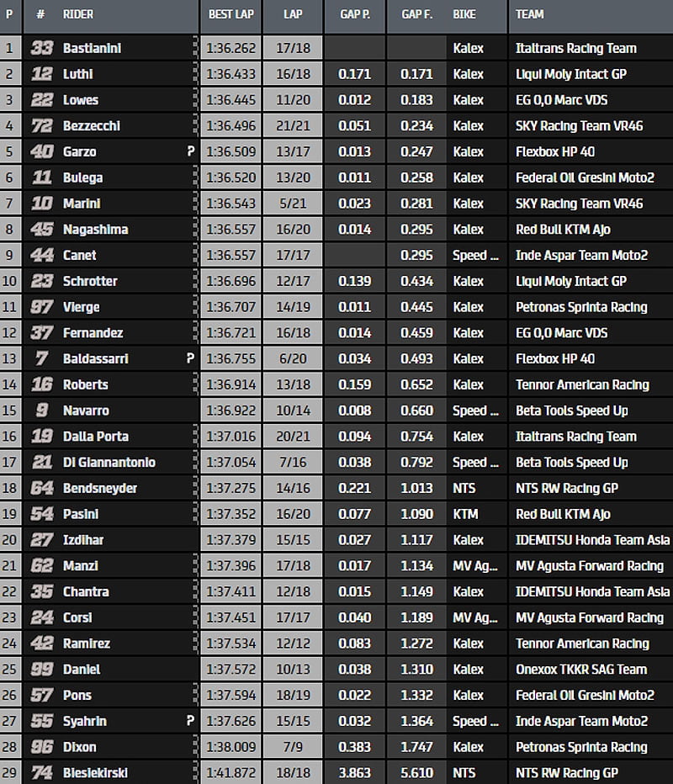Click Red Bull KTM Ajo team for Nagashima

point(563,230)
